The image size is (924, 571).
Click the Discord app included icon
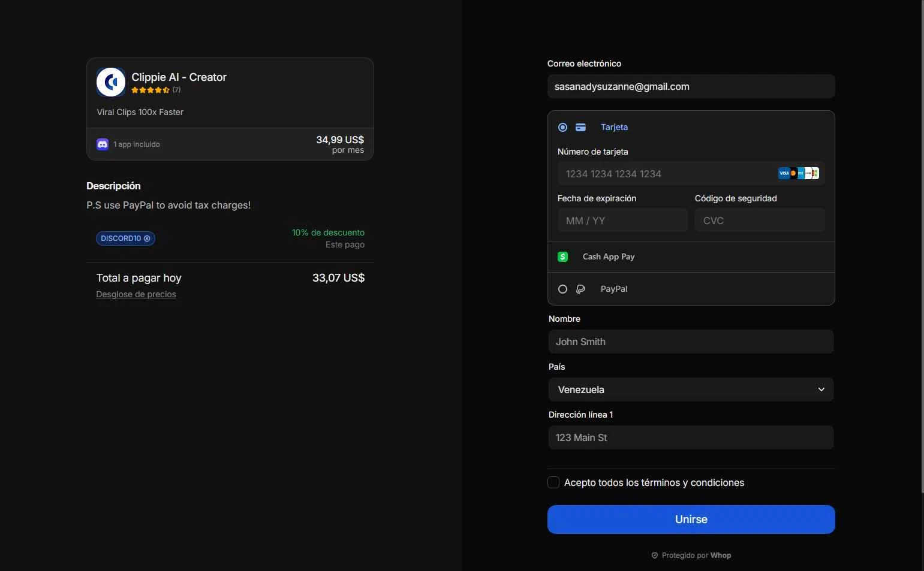[x=103, y=144]
